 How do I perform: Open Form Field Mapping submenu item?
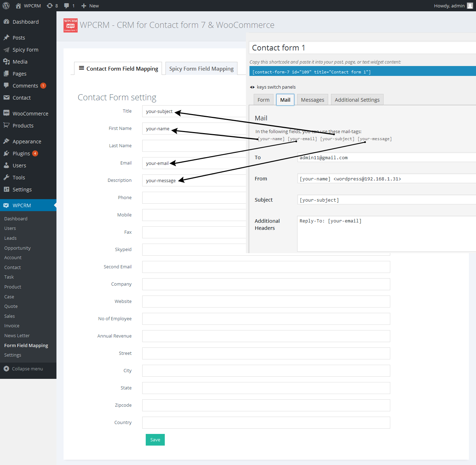[26, 345]
